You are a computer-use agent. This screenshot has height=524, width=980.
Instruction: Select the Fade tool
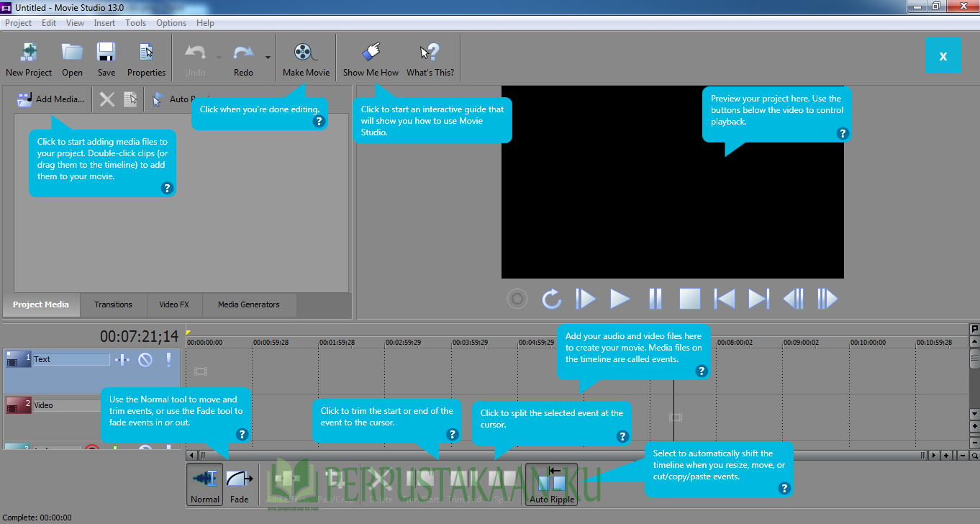240,484
